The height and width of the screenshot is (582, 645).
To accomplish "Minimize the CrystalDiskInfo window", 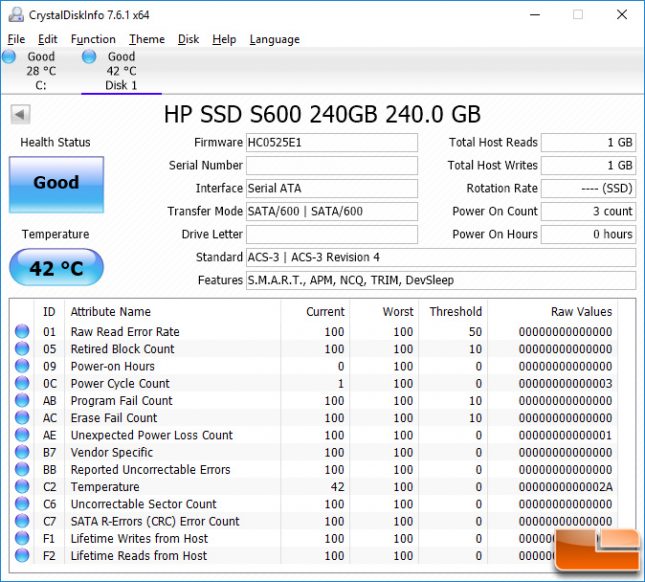I will pyautogui.click(x=535, y=15).
